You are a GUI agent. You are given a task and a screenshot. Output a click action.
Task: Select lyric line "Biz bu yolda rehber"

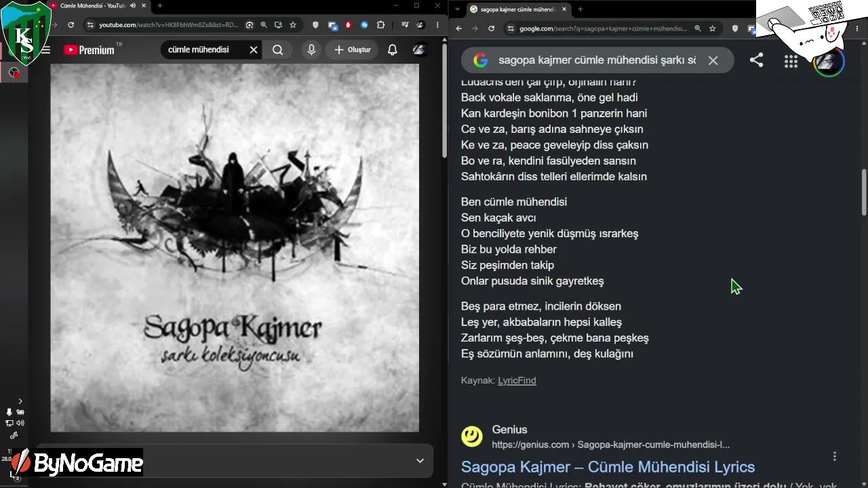click(509, 249)
